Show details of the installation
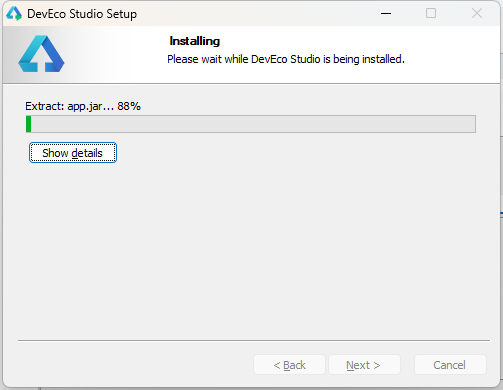 click(x=73, y=153)
